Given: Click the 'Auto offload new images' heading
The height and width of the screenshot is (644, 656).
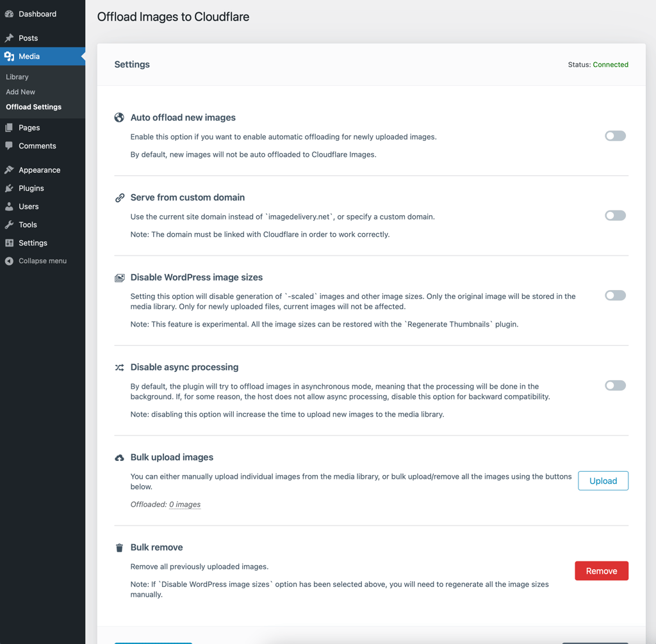Looking at the screenshot, I should tap(183, 118).
